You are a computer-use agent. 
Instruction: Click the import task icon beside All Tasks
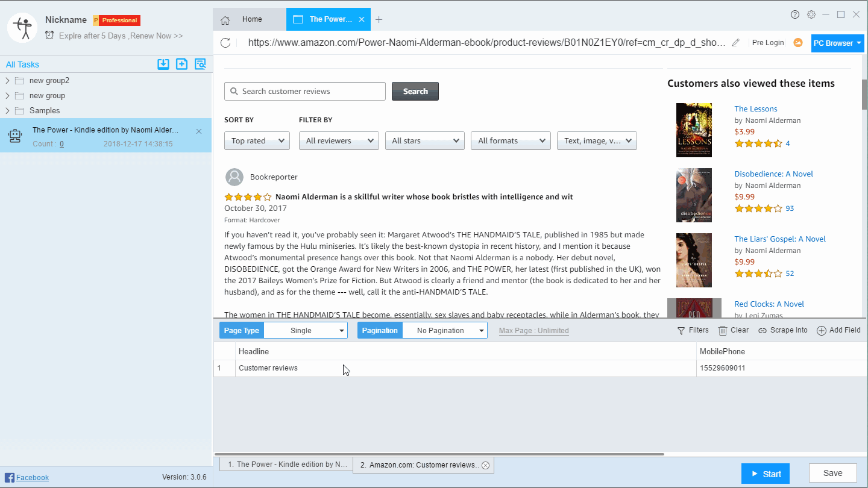point(163,64)
